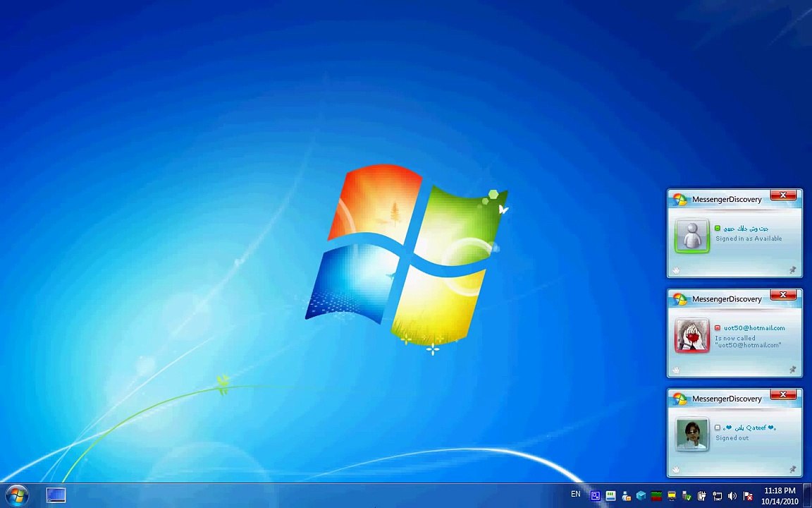Click the pin icon in the 'Signed out' popup
Viewport: 812px width, 508px height.
792,469
